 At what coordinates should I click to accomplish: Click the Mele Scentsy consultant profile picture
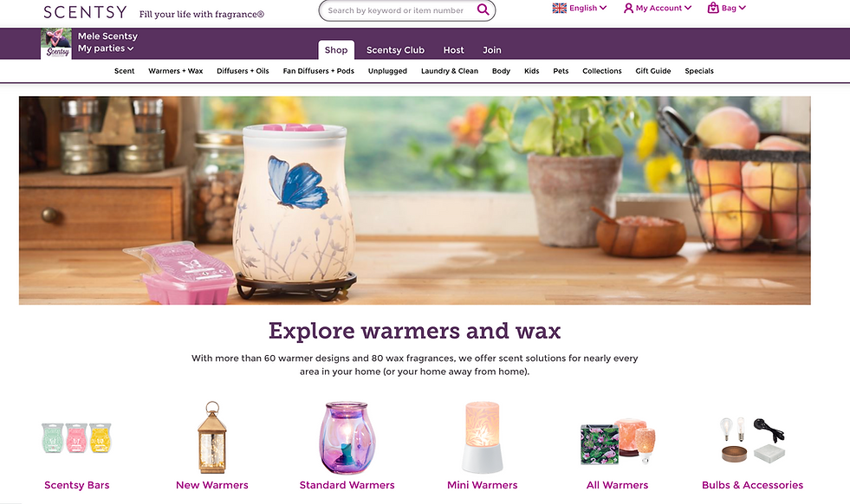[x=56, y=43]
